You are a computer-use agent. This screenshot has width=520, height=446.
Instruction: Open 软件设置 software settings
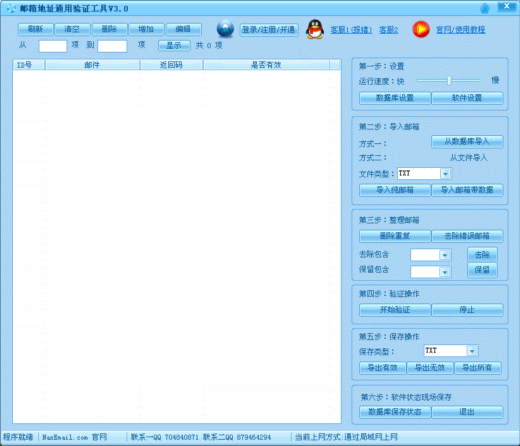pyautogui.click(x=467, y=98)
